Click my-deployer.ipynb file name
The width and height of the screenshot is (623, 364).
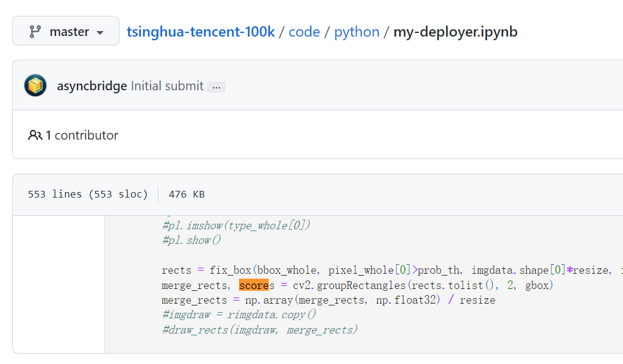455,32
